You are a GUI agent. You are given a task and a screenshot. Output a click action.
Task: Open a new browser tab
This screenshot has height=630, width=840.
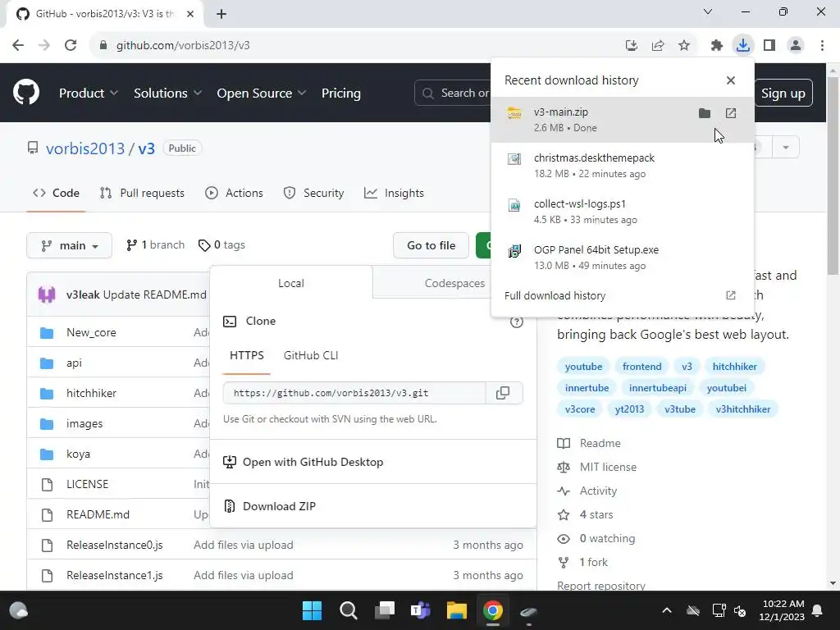(221, 14)
